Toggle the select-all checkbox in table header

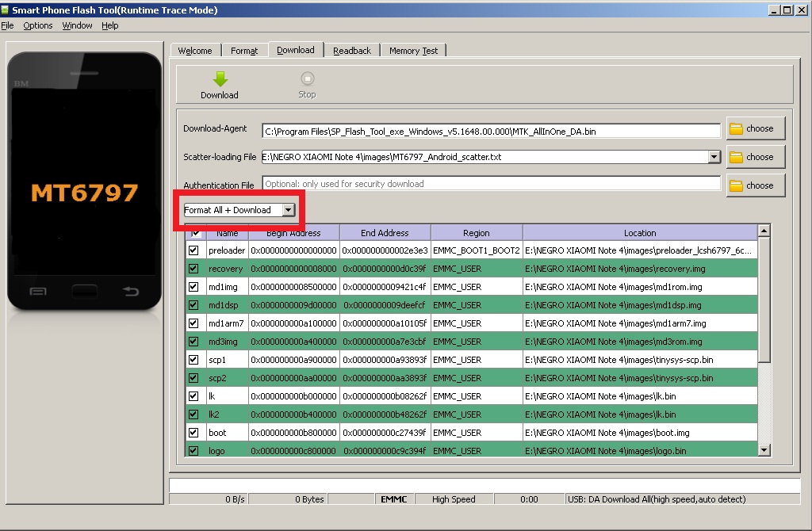point(194,233)
